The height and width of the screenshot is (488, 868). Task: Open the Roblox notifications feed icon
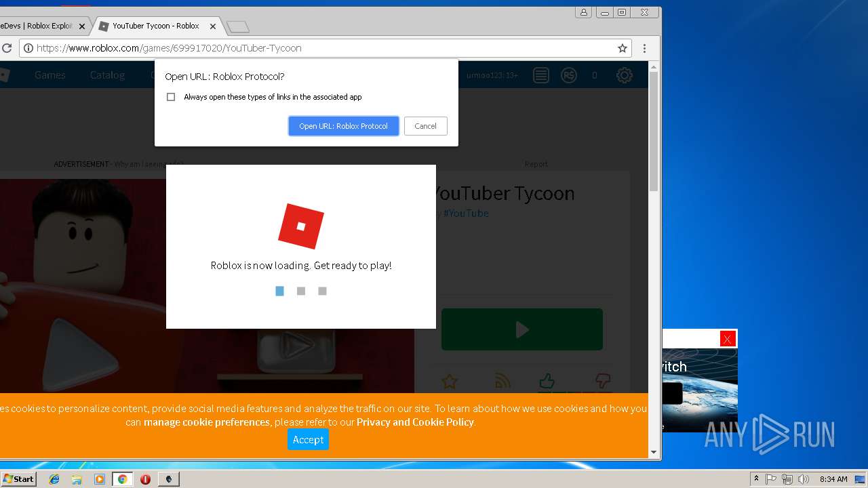coord(540,75)
